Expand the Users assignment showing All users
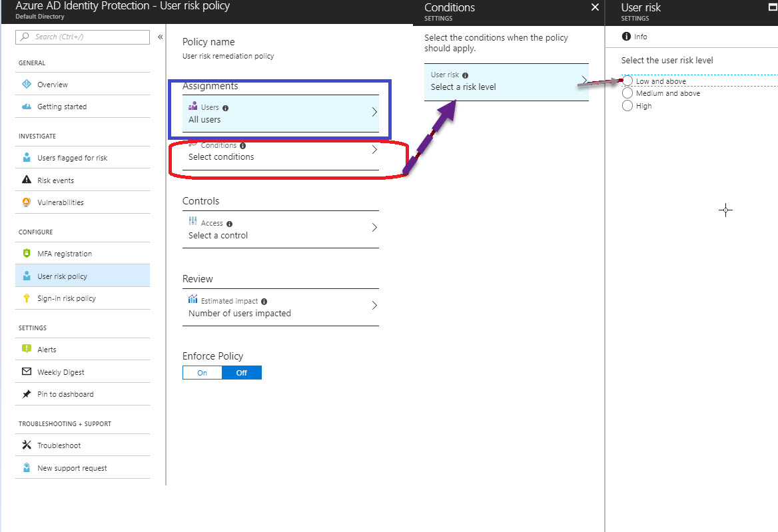This screenshot has height=532, width=778. coord(280,113)
